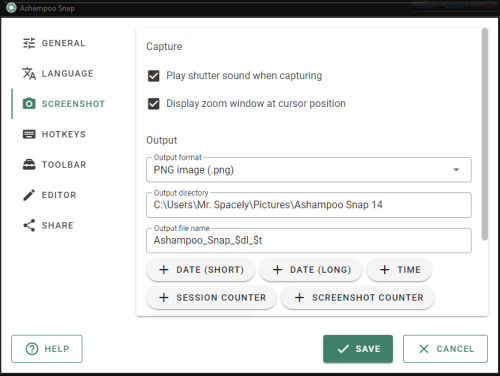Viewport: 500px width, 376px height.
Task: Click the General sliders icon
Action: tap(29, 43)
